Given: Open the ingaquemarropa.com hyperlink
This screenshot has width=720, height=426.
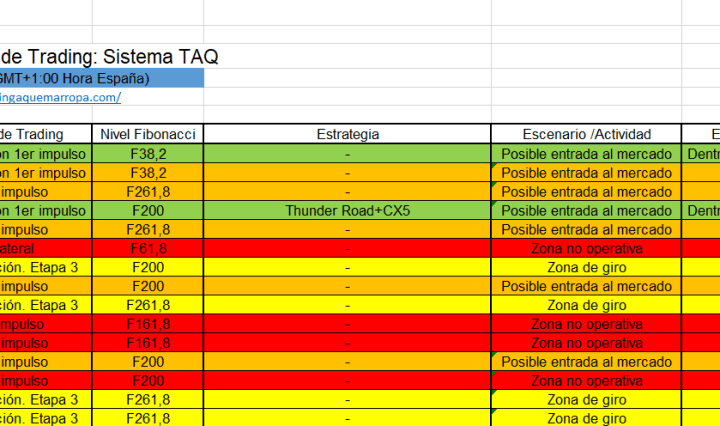Looking at the screenshot, I should tap(60, 97).
